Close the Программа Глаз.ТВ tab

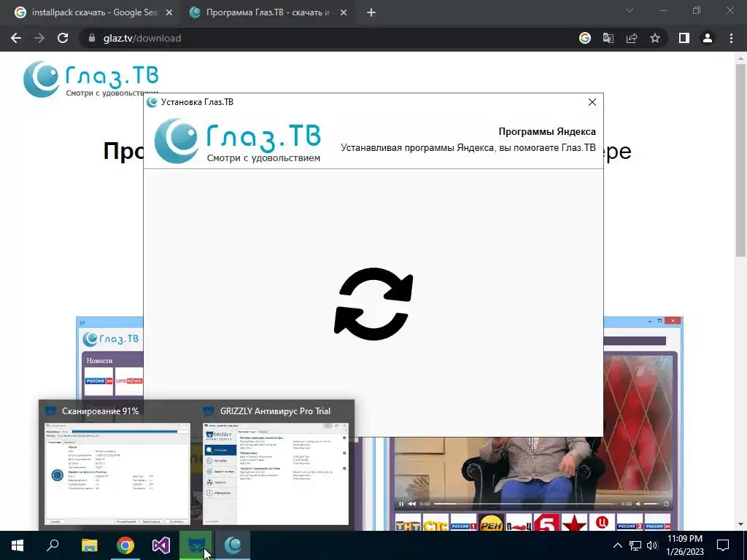coord(344,13)
